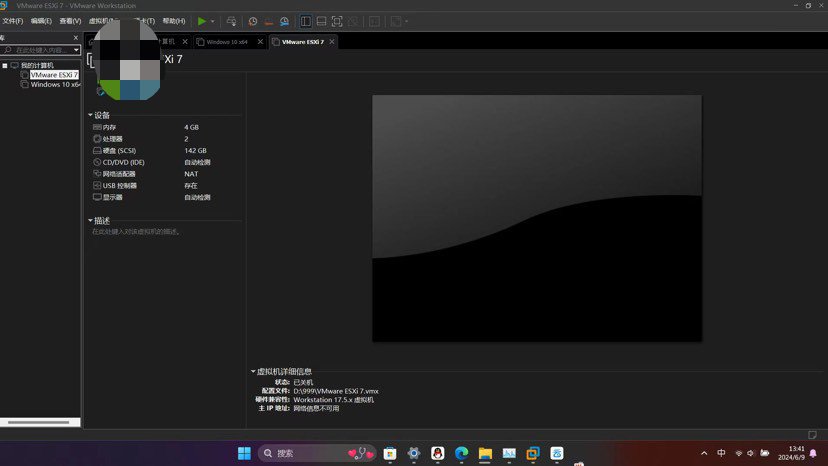Select VMware ESXi 7 in library tree
828x466 pixels.
54,75
